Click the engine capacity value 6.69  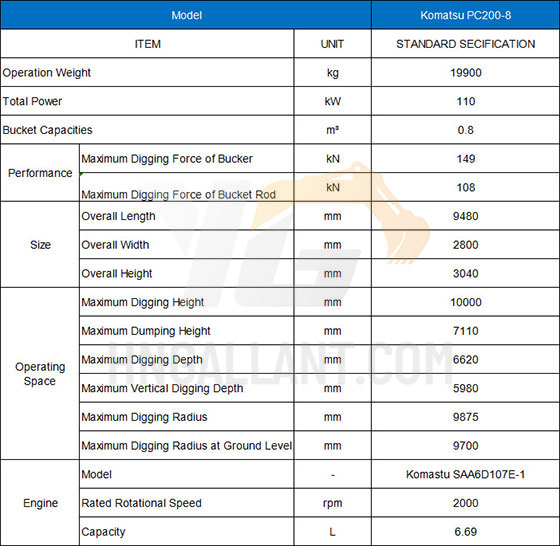pyautogui.click(x=466, y=532)
